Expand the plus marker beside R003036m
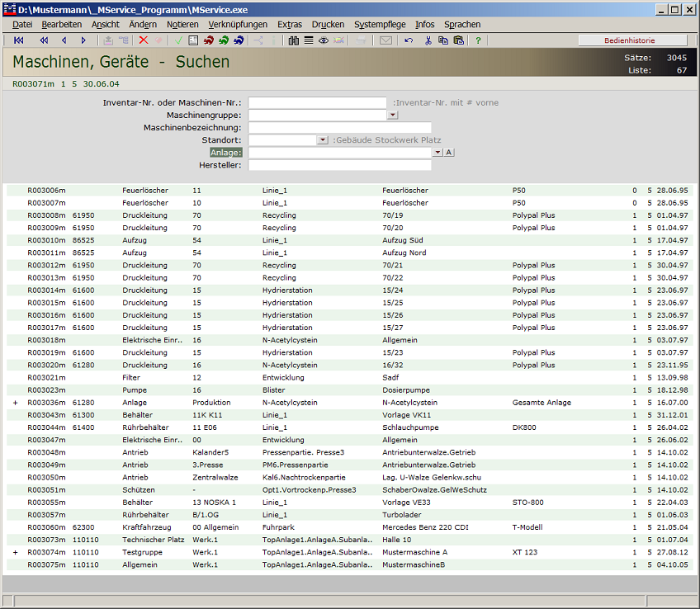Image resolution: width=700 pixels, height=609 pixels. [x=15, y=403]
